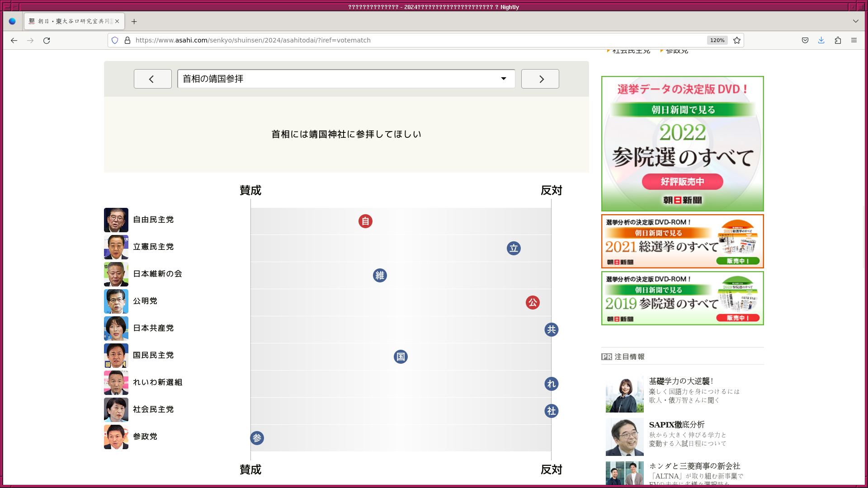Close the Asahi tab
This screenshot has height=488, width=868.
tap(117, 21)
